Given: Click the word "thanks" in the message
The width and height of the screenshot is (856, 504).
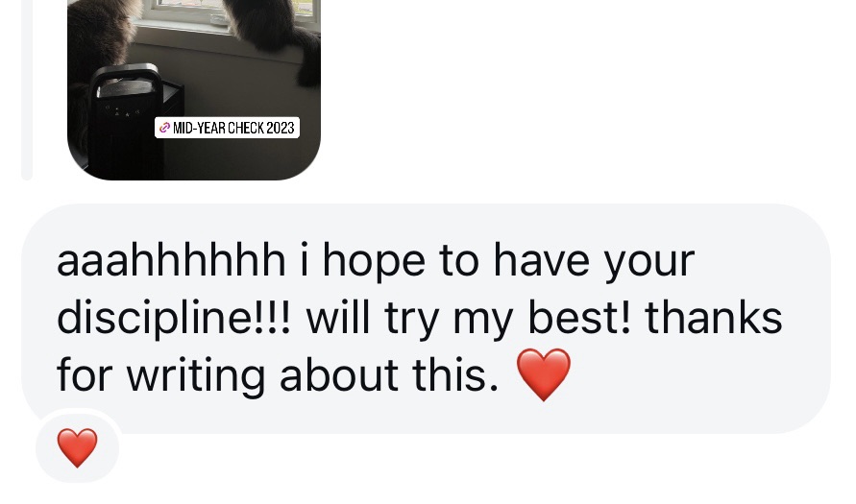Looking at the screenshot, I should click(714, 318).
